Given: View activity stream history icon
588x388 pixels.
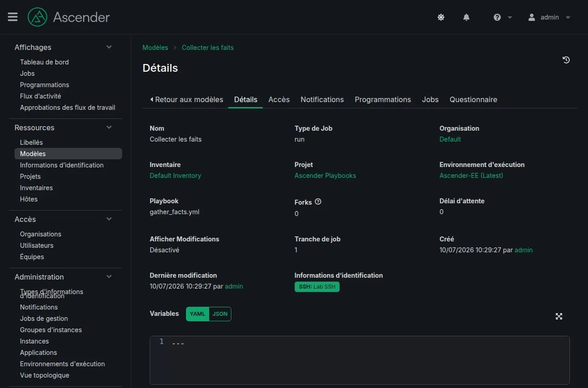Looking at the screenshot, I should [566, 60].
